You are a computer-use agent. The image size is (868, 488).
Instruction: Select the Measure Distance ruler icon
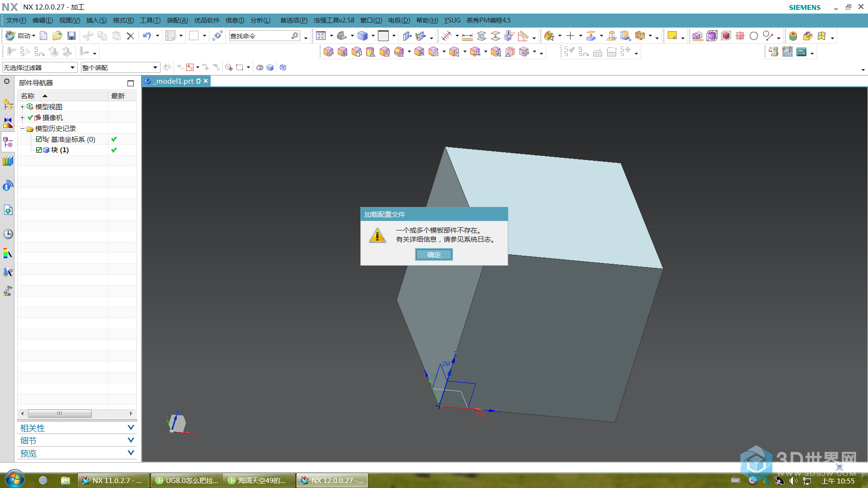[x=467, y=36]
